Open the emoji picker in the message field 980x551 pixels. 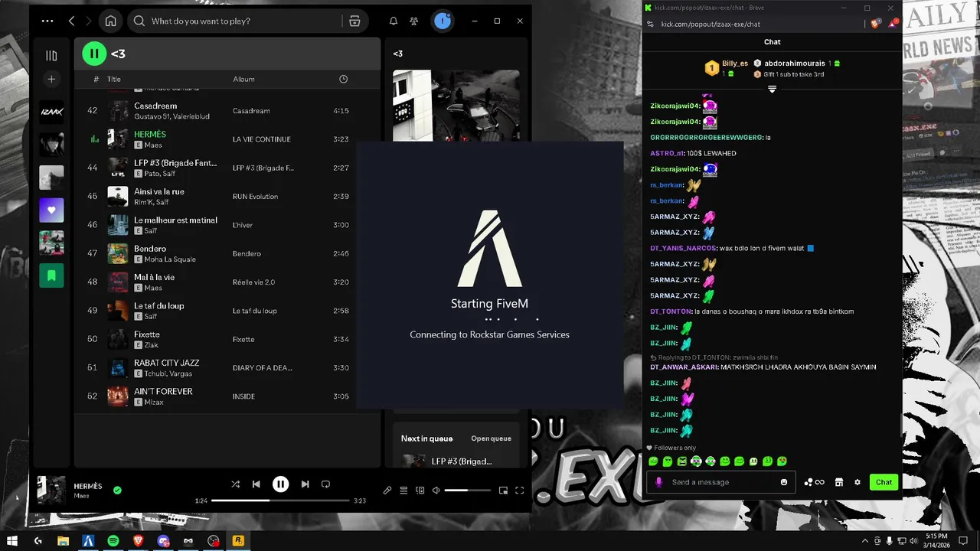[x=784, y=482]
